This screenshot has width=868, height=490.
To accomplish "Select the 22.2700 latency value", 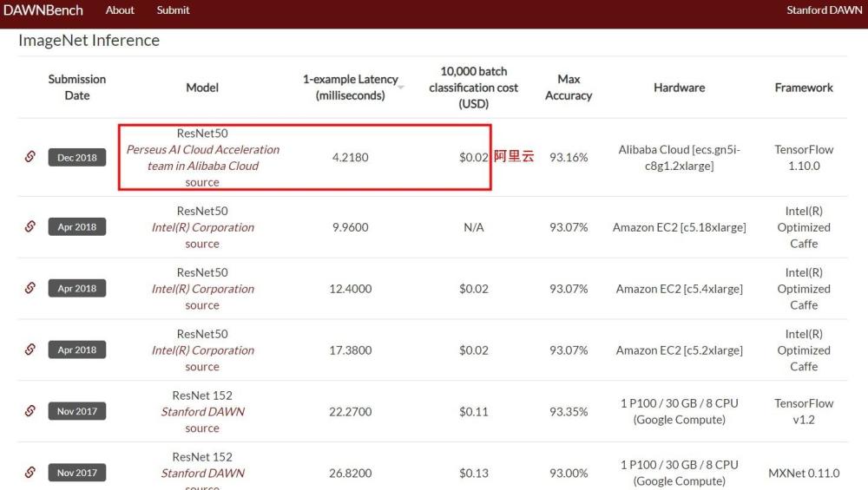I will 350,411.
